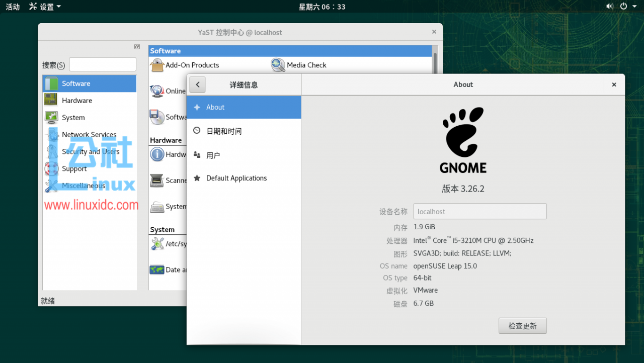Click the processor value Intel Core i5-3210M
The width and height of the screenshot is (644, 363).
click(473, 240)
